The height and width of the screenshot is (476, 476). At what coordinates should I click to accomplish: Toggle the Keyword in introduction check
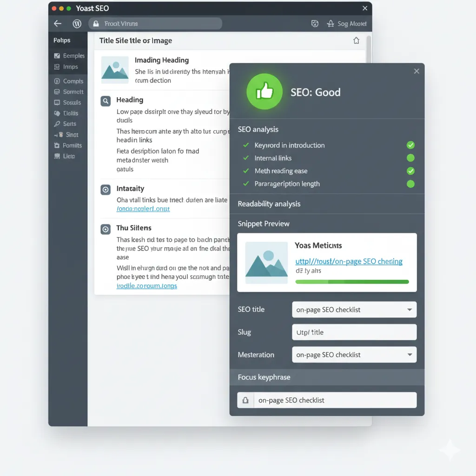click(410, 145)
